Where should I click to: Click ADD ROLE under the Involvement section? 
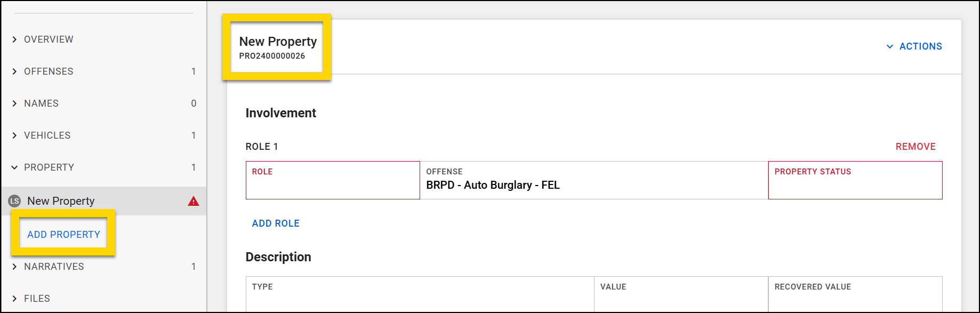[x=275, y=223]
